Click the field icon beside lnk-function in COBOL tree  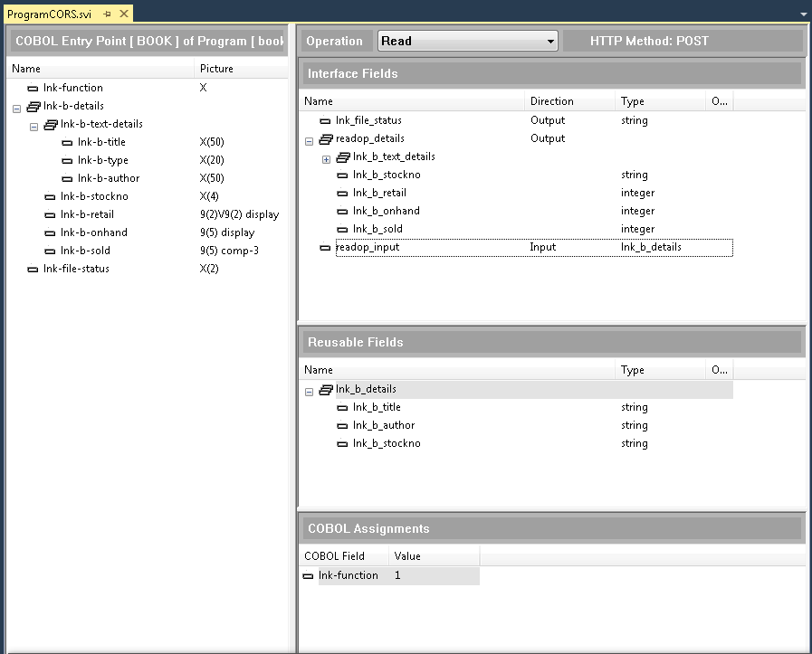click(x=33, y=88)
